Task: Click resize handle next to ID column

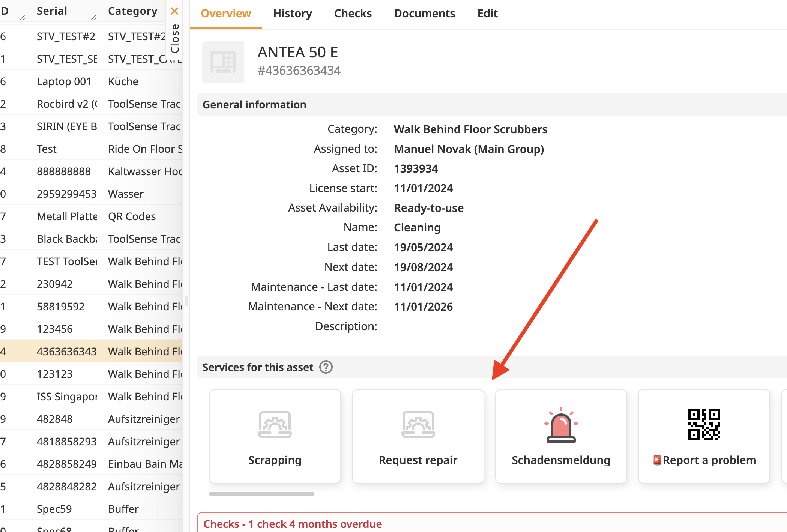Action: (x=22, y=18)
